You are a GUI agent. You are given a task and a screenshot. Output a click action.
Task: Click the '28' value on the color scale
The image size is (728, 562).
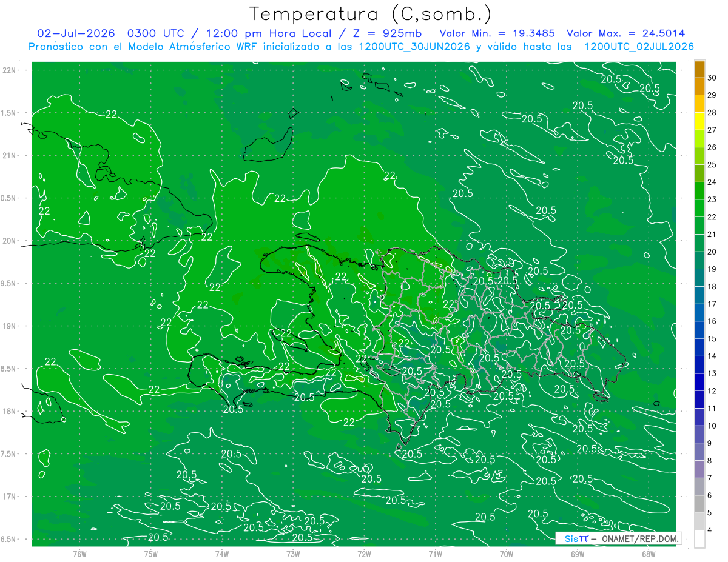pos(712,112)
